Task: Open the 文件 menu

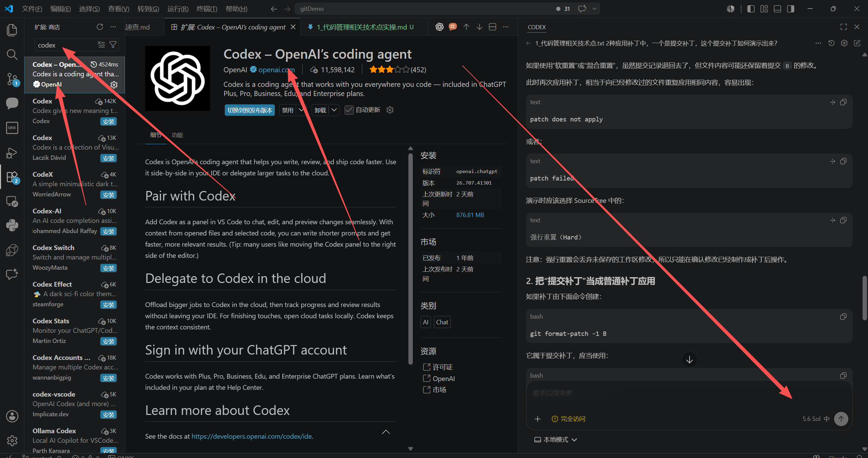Action: click(x=32, y=9)
